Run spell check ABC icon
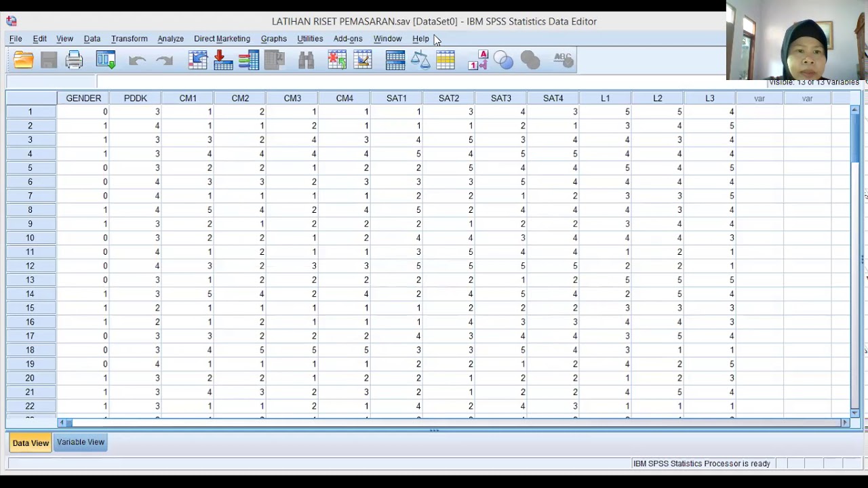 564,60
